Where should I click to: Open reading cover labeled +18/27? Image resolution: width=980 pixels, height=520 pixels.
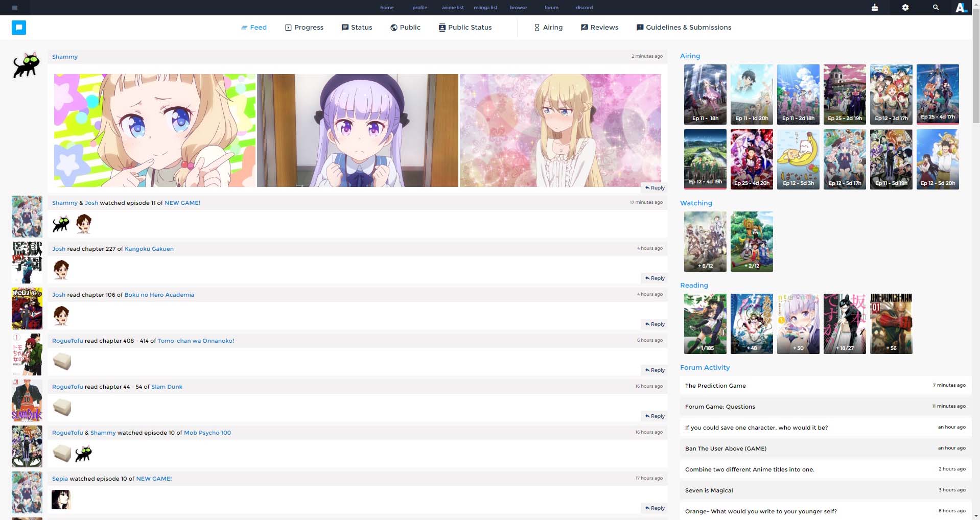coord(845,324)
